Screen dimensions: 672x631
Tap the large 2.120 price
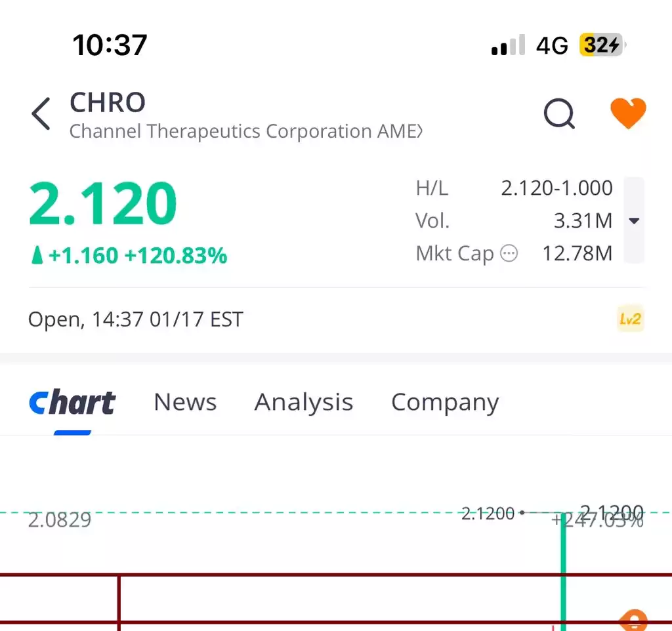point(103,203)
